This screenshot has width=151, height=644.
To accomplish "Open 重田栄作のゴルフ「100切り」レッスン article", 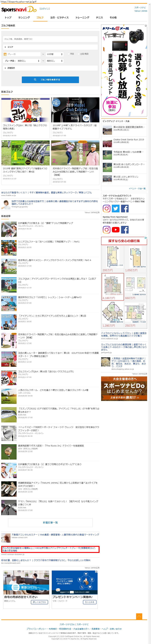I will (50, 297).
